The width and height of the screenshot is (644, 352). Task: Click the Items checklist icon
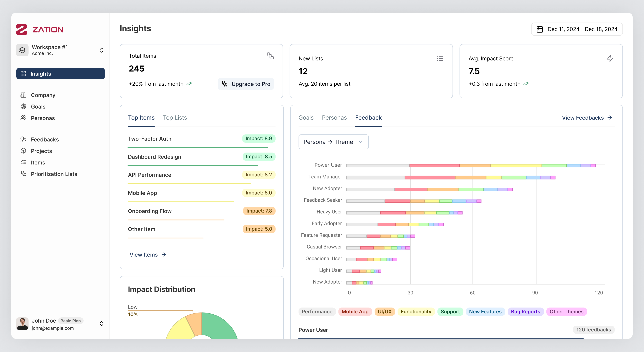(23, 162)
